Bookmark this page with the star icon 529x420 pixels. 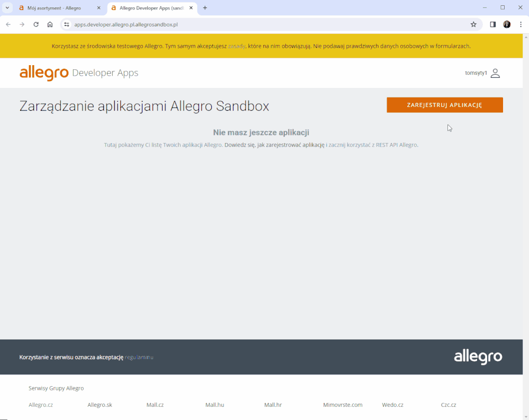click(474, 24)
